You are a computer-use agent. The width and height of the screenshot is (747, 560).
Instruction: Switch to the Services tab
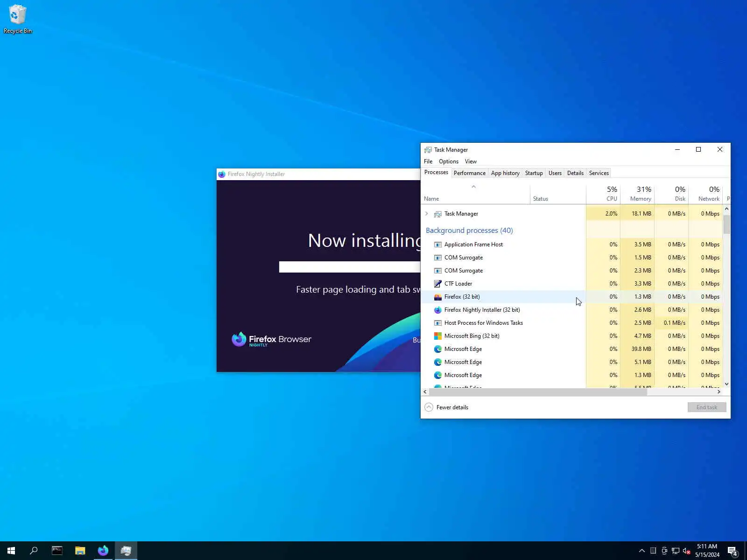(599, 173)
